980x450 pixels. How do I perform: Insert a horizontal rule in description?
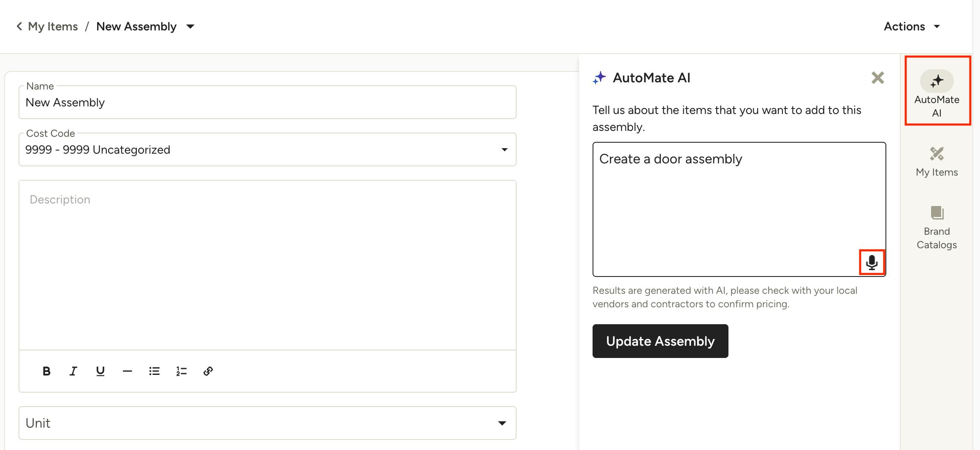click(x=127, y=371)
